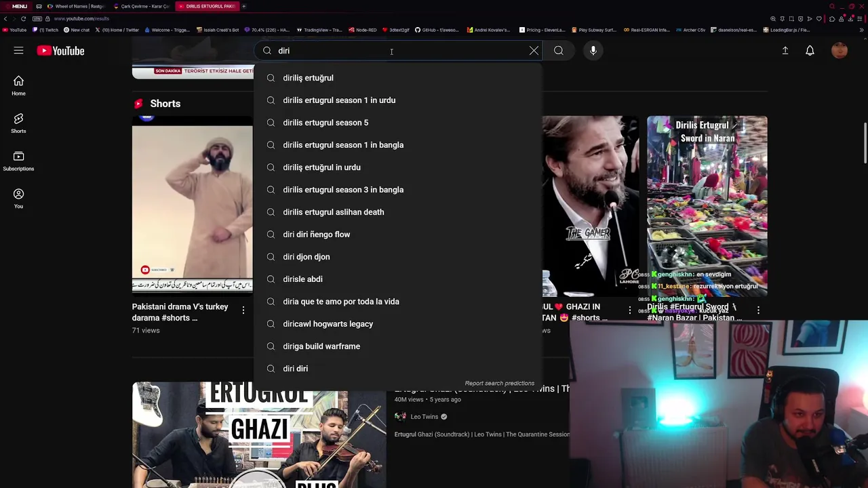The width and height of the screenshot is (868, 488).
Task: Open YouTube bookmark in bookmarks bar
Action: 14,30
